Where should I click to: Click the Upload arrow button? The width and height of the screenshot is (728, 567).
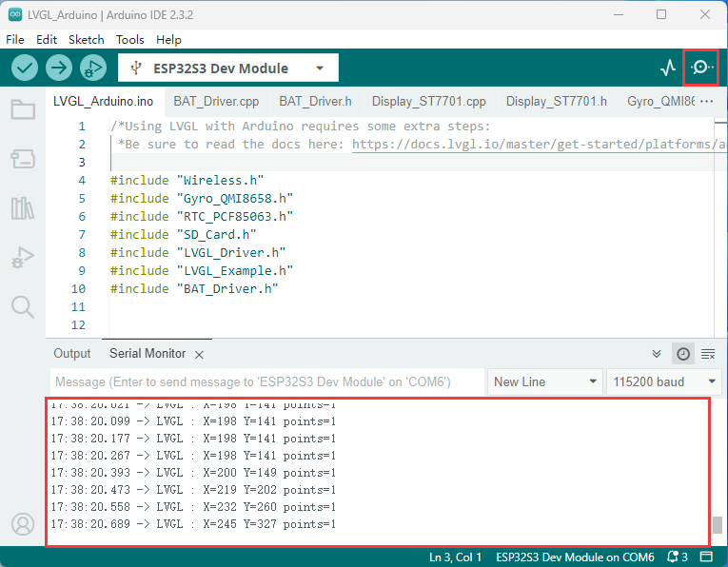pos(59,68)
